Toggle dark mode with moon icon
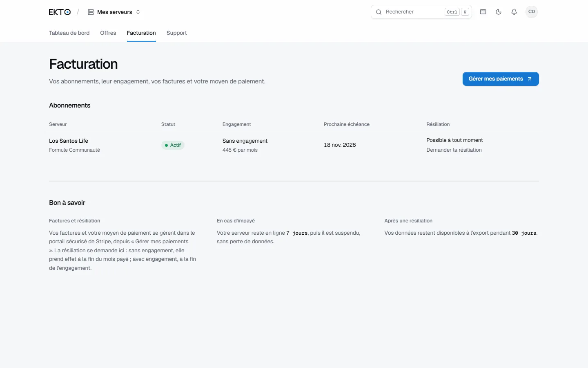Viewport: 588px width, 368px height. pos(499,12)
